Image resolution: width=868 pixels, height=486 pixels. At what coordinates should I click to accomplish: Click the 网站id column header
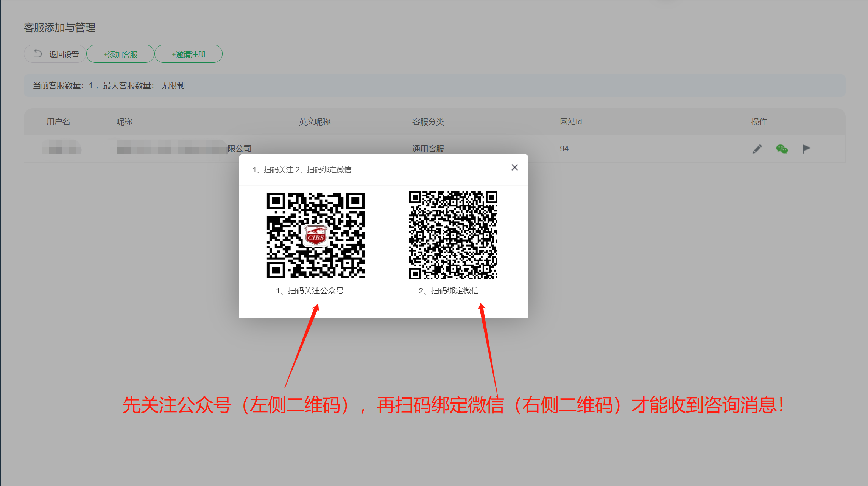pos(571,122)
